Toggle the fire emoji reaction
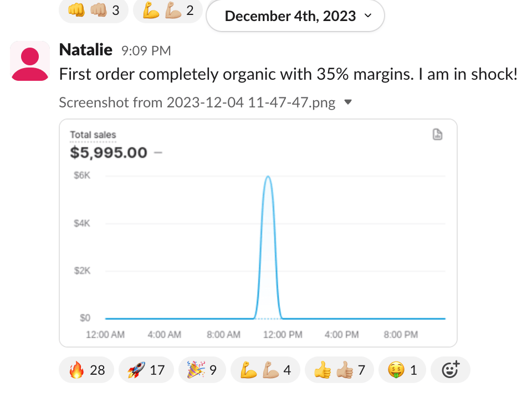532x393 pixels. tap(86, 370)
